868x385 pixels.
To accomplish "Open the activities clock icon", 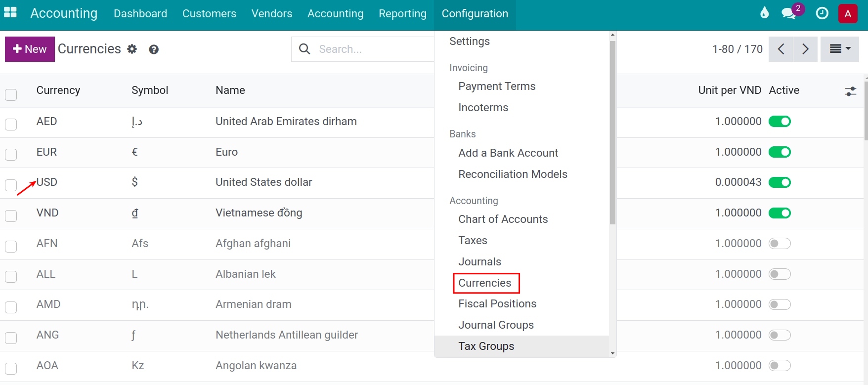I will [x=822, y=13].
